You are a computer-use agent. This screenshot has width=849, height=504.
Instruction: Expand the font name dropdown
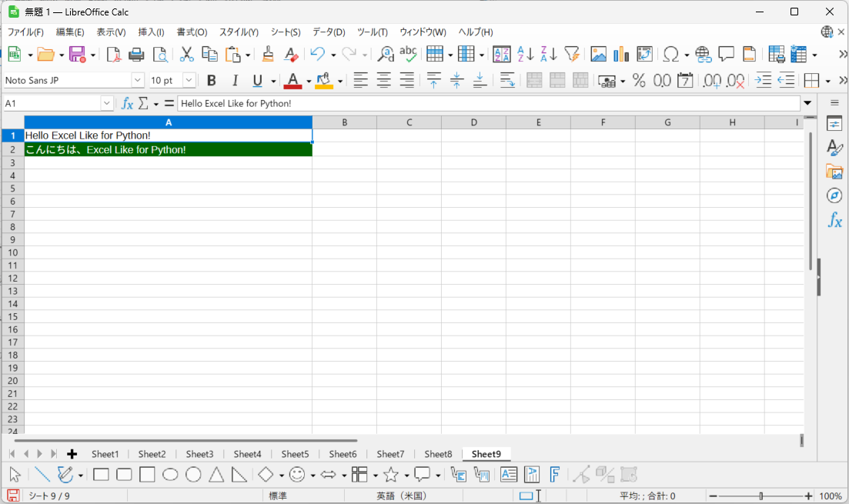[138, 81]
